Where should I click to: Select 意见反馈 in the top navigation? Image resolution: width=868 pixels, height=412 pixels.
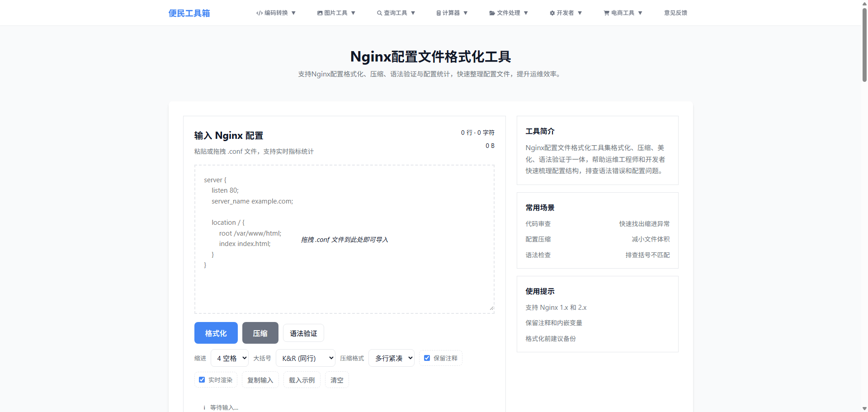point(675,13)
